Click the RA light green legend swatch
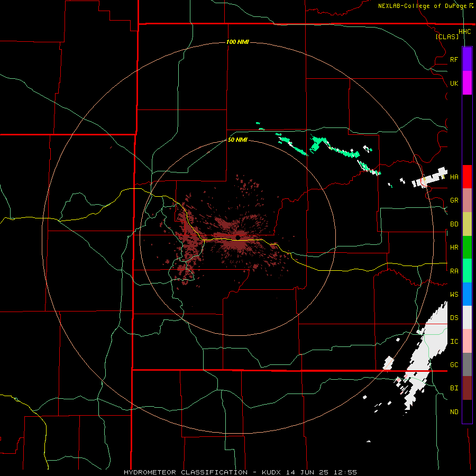Viewport: 476px width, 476px height. pos(467,271)
